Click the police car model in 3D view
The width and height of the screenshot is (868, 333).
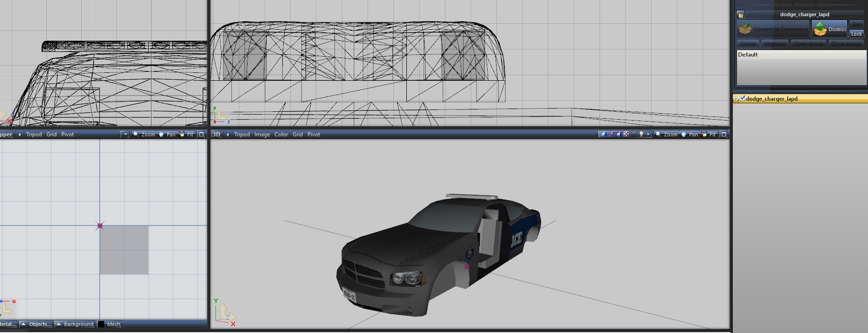438,254
